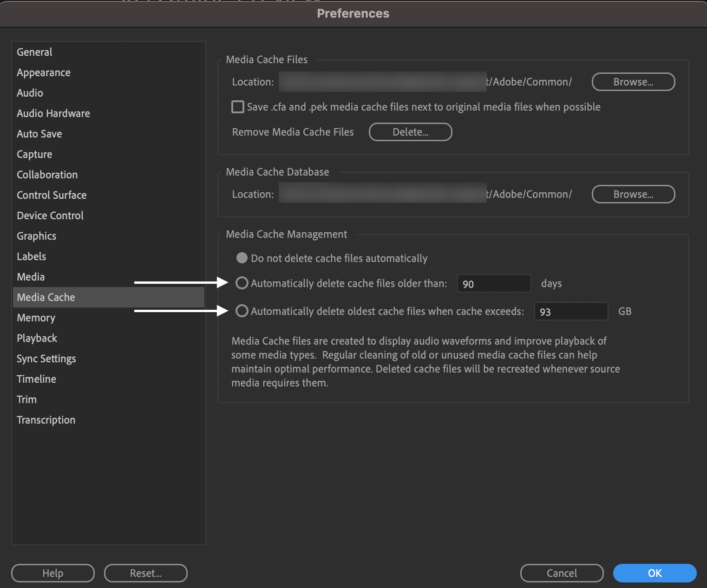Image resolution: width=707 pixels, height=588 pixels.
Task: Open the Appearance preferences section
Action: [x=43, y=72]
